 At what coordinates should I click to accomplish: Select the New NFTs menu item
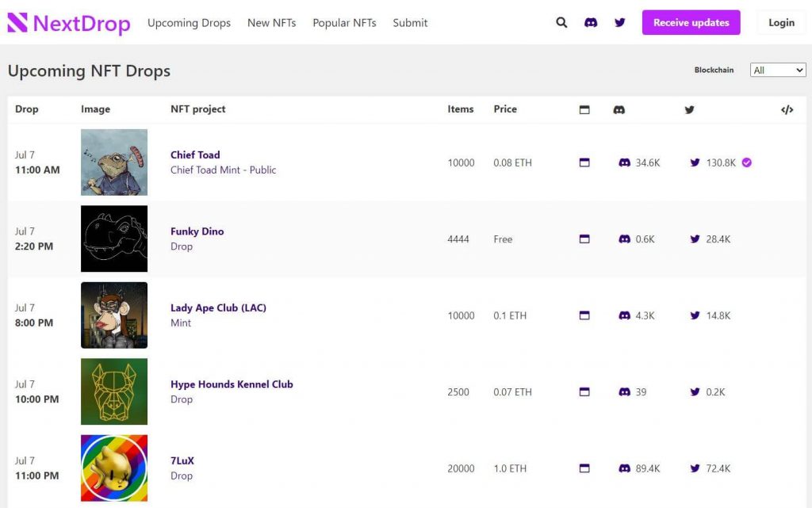pyautogui.click(x=271, y=23)
